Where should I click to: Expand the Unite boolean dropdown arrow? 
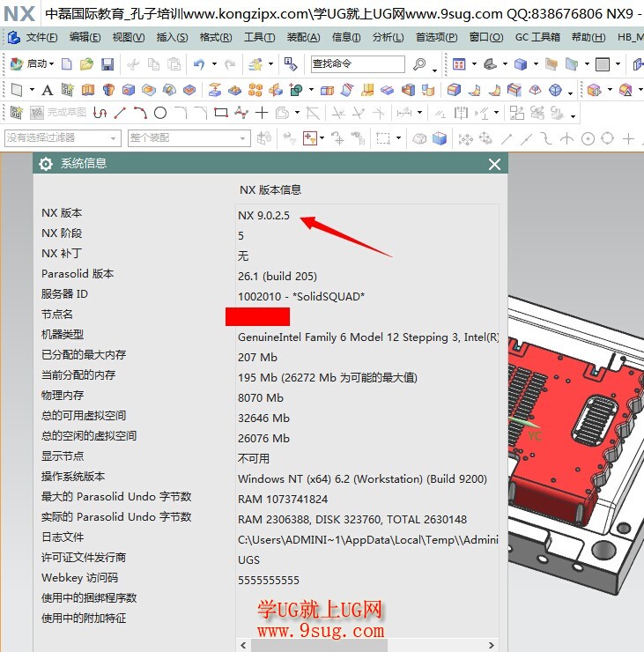[x=311, y=90]
